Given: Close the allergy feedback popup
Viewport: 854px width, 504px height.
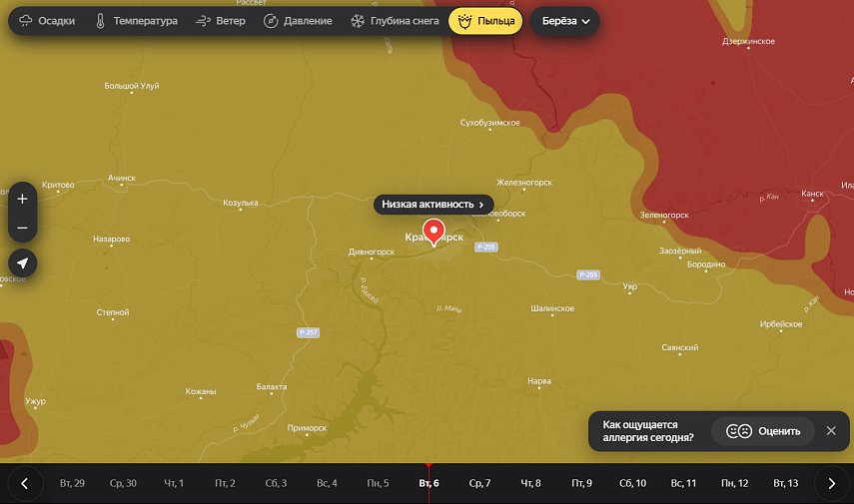Looking at the screenshot, I should point(831,431).
